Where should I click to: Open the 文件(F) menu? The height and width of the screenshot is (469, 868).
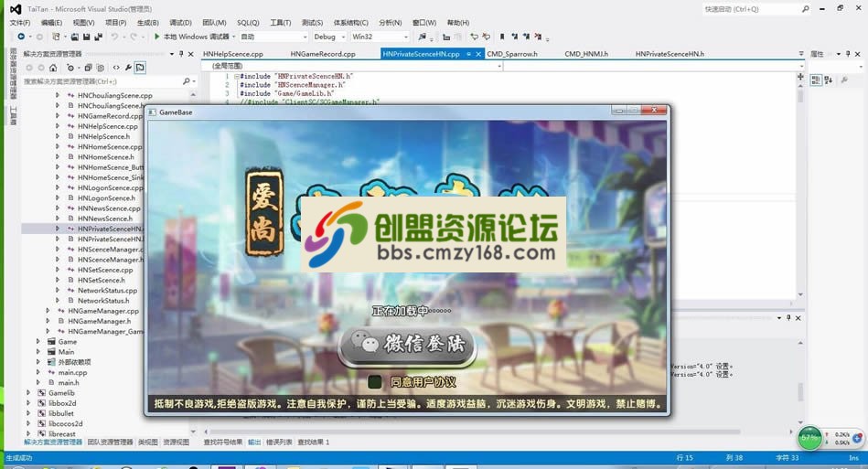coord(20,23)
